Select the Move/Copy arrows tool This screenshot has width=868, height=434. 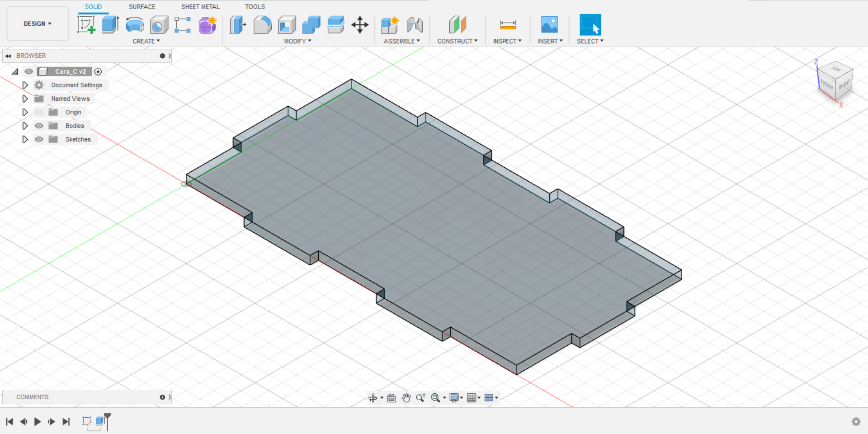coord(360,24)
